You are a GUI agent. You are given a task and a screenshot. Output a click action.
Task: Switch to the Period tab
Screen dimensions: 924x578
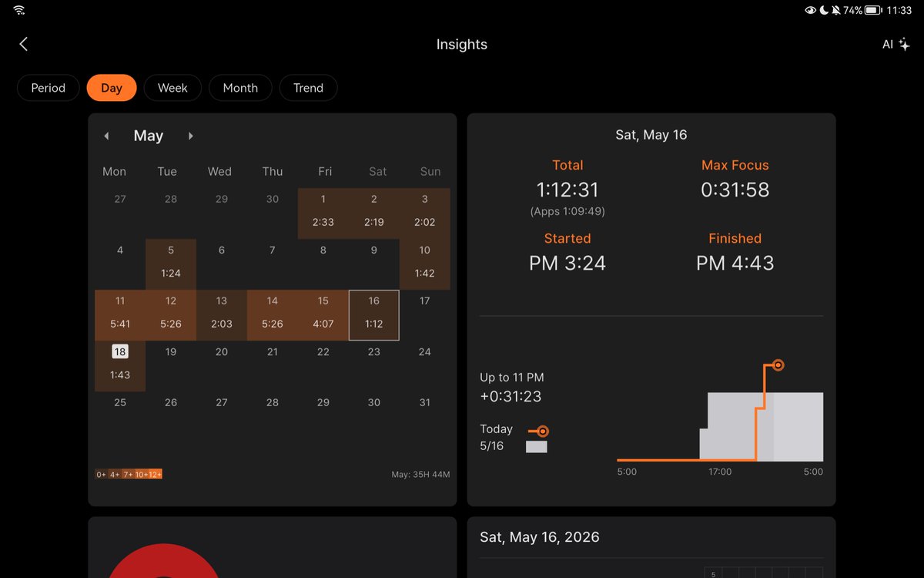point(48,88)
